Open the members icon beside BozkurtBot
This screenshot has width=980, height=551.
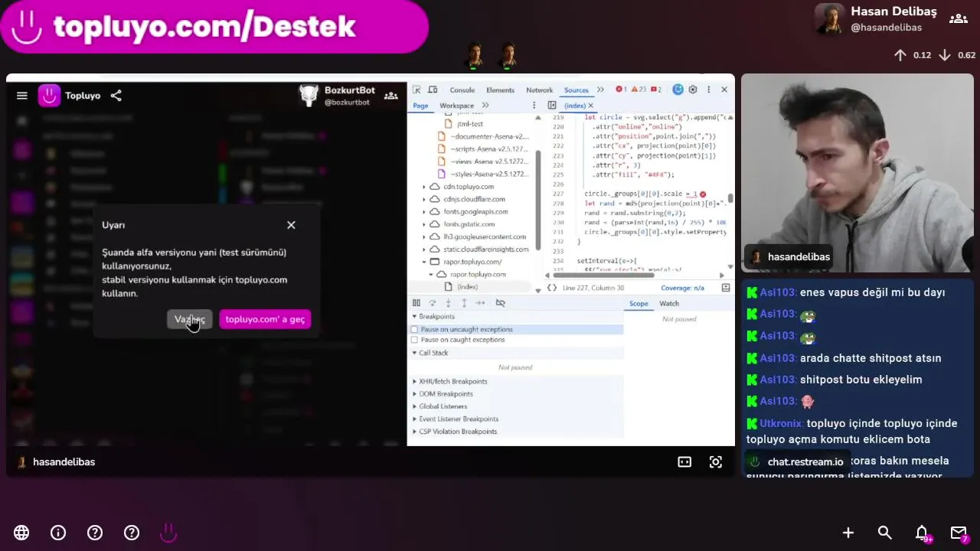(x=390, y=96)
